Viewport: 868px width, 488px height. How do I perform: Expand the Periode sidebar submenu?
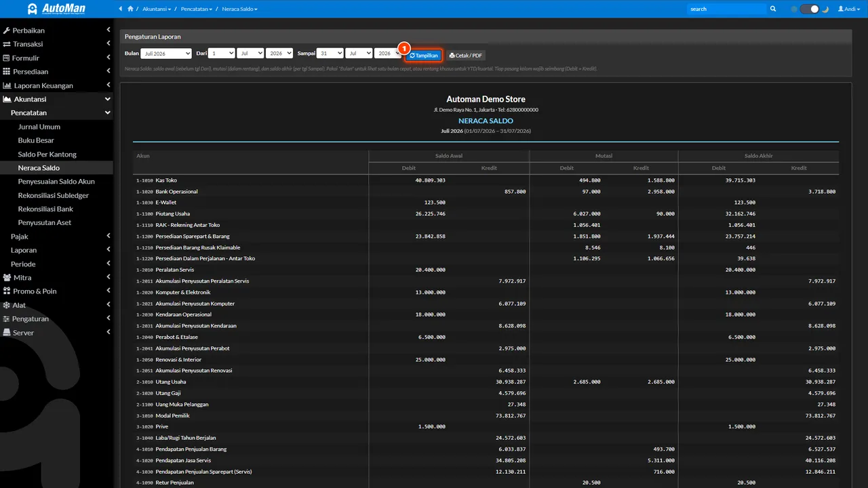pos(57,264)
